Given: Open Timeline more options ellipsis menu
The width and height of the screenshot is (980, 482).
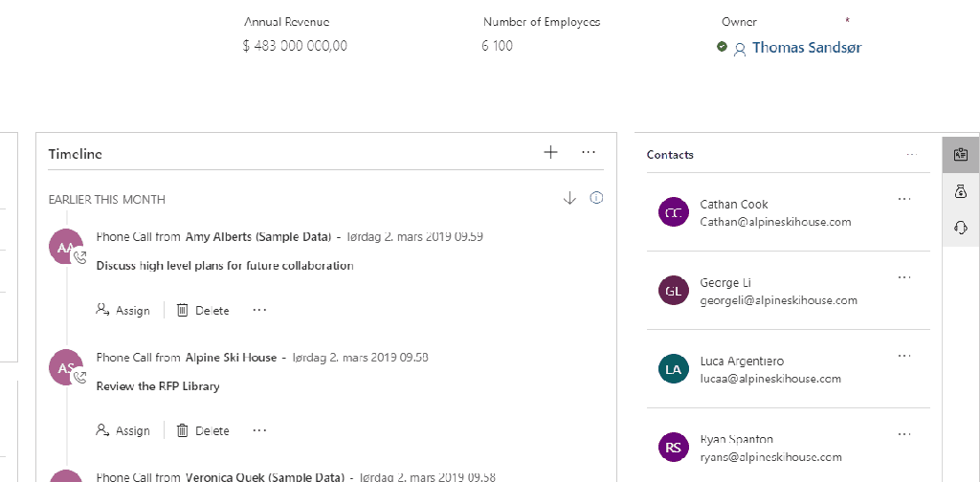Looking at the screenshot, I should [589, 152].
